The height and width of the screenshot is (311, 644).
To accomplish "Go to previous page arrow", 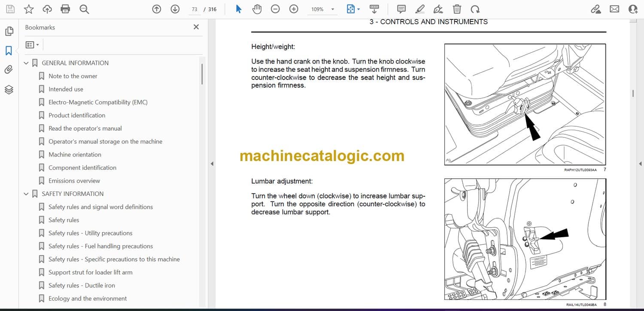I will 157,9.
